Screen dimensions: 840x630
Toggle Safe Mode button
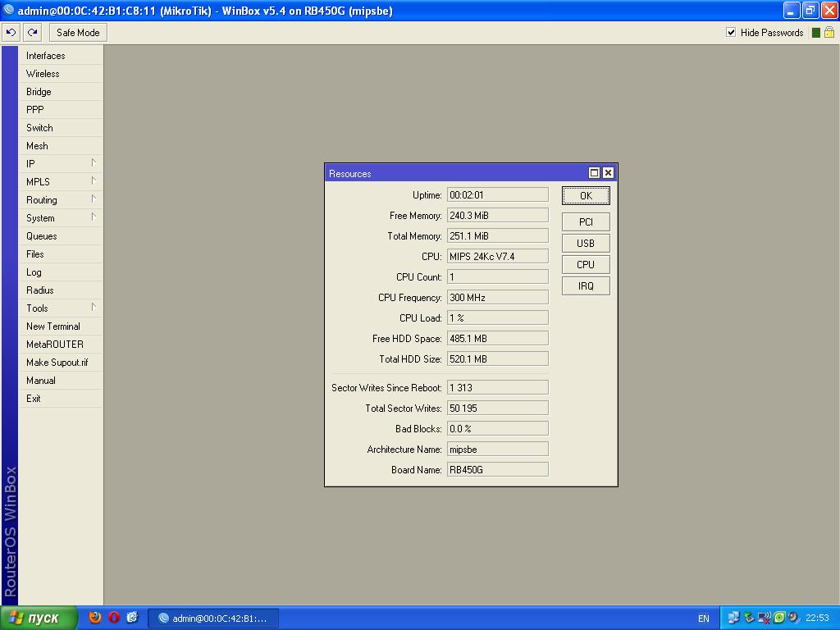pos(78,33)
